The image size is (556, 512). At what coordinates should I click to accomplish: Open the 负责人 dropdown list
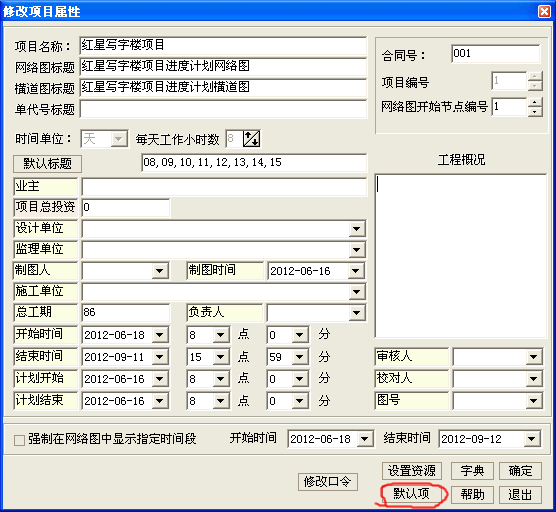click(x=356, y=313)
